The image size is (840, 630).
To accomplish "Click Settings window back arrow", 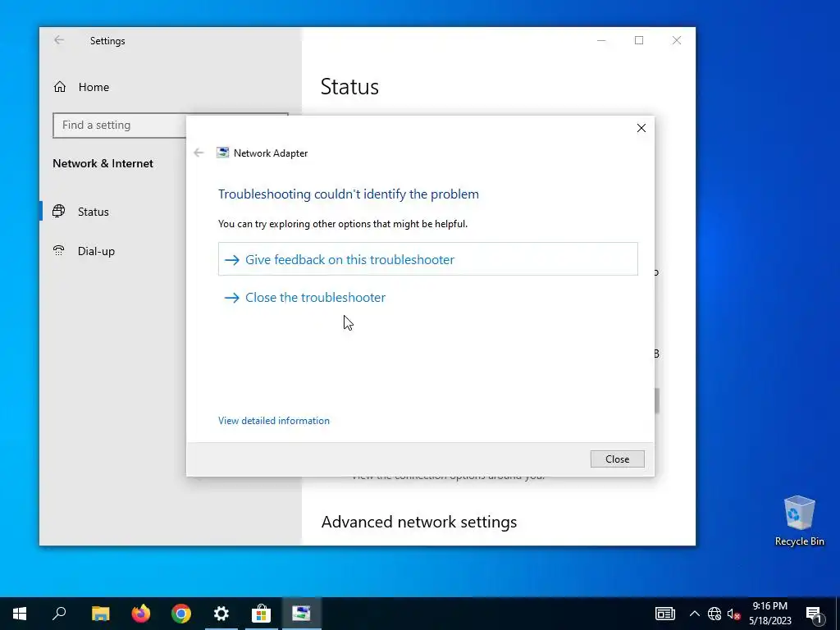I will coord(59,40).
